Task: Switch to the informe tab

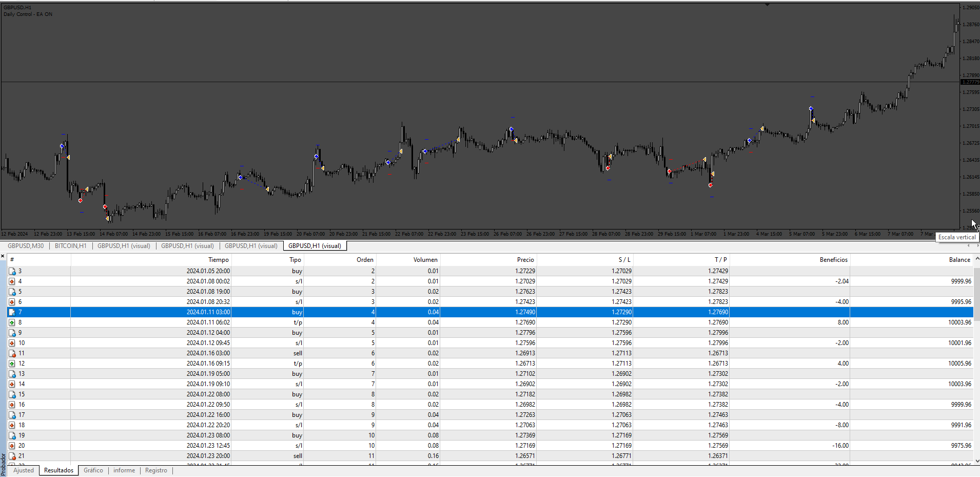Action: tap(124, 470)
